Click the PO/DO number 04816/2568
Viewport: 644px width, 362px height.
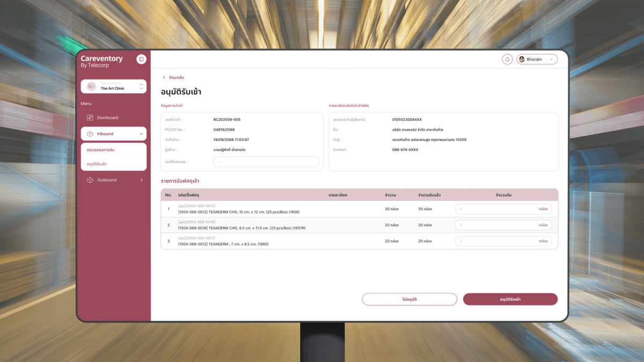pyautogui.click(x=224, y=130)
